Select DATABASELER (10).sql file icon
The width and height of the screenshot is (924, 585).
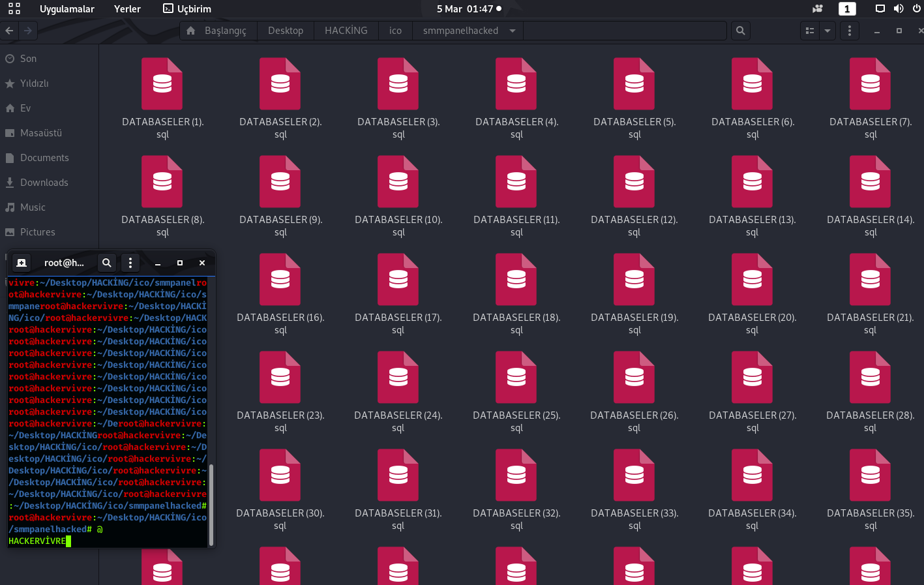398,181
